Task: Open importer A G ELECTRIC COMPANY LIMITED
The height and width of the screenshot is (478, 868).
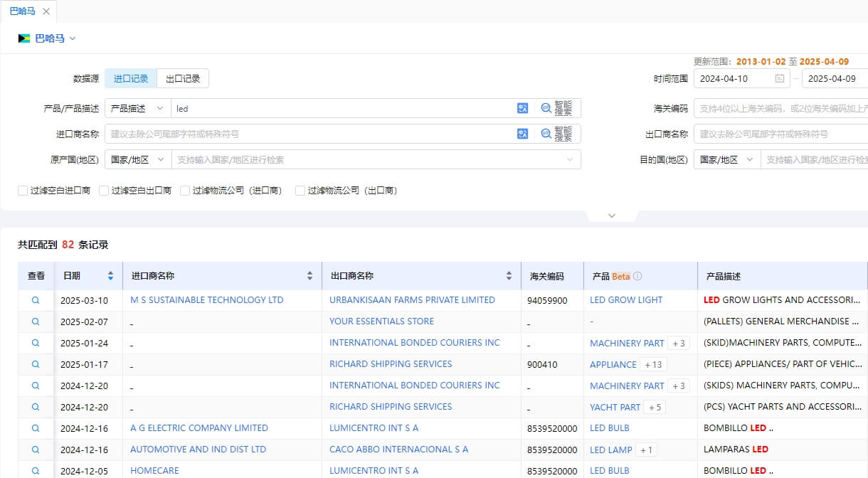Action: 199,428
